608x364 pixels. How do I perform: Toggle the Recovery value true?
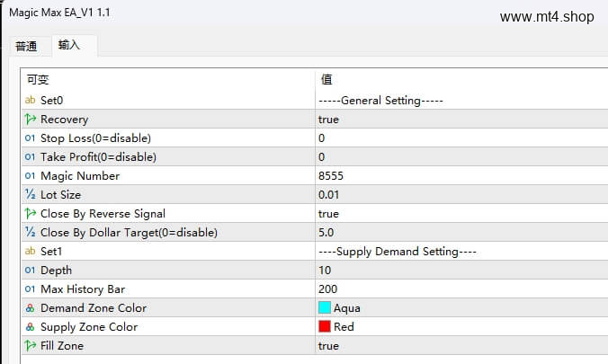click(x=328, y=120)
